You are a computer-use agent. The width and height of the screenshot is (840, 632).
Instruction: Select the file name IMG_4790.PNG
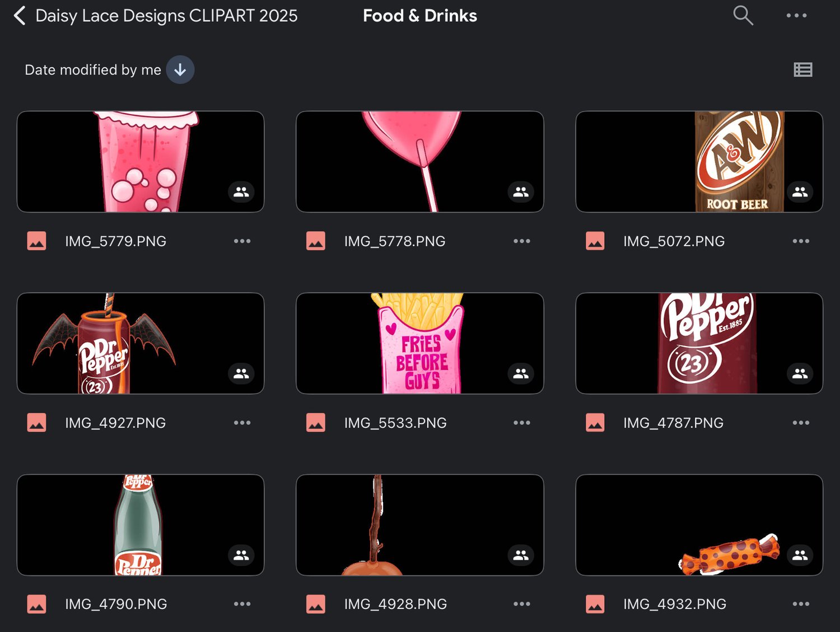point(116,604)
